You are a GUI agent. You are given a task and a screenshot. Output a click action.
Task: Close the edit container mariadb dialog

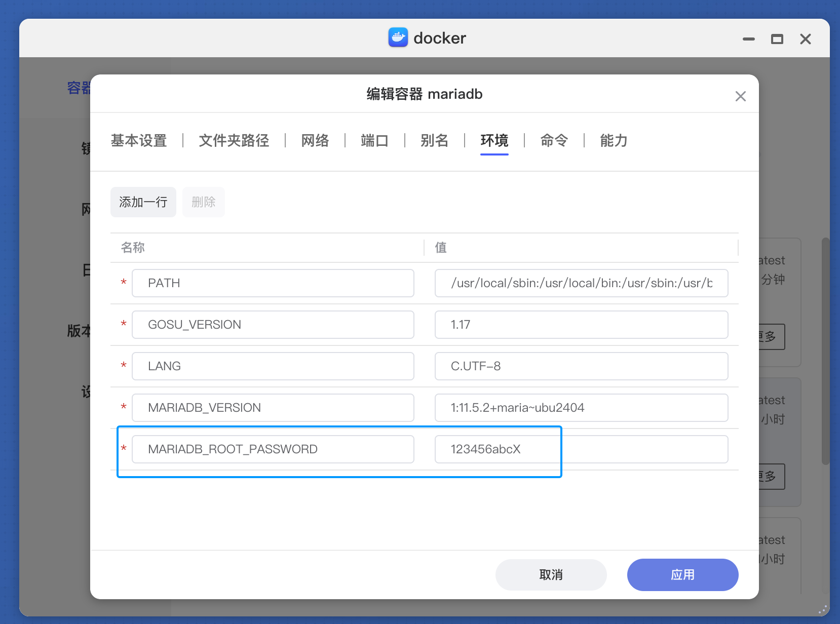point(740,96)
